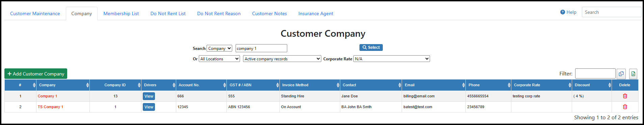The height and width of the screenshot is (125, 644).
Task: Expand the All Locations dropdown
Action: (x=219, y=59)
